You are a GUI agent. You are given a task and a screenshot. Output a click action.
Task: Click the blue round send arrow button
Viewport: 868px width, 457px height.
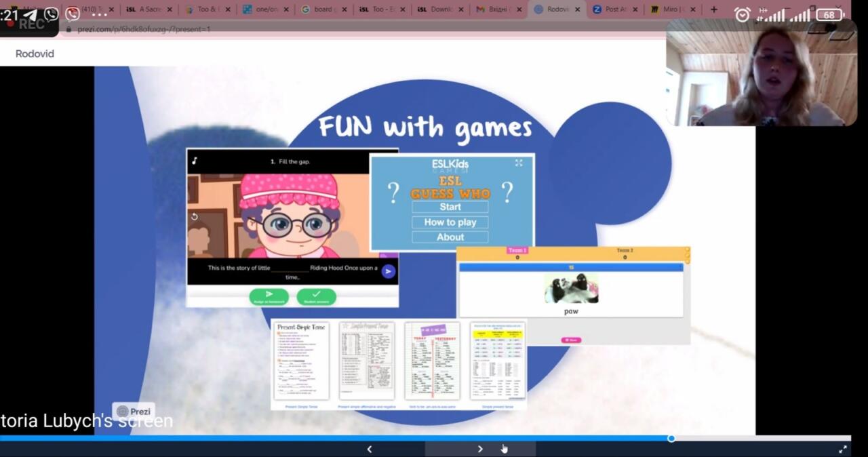pyautogui.click(x=388, y=271)
